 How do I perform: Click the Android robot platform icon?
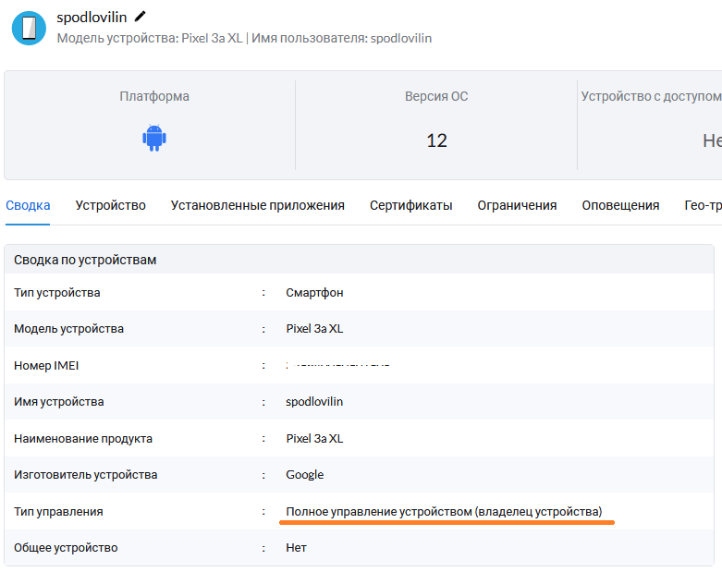[x=154, y=139]
